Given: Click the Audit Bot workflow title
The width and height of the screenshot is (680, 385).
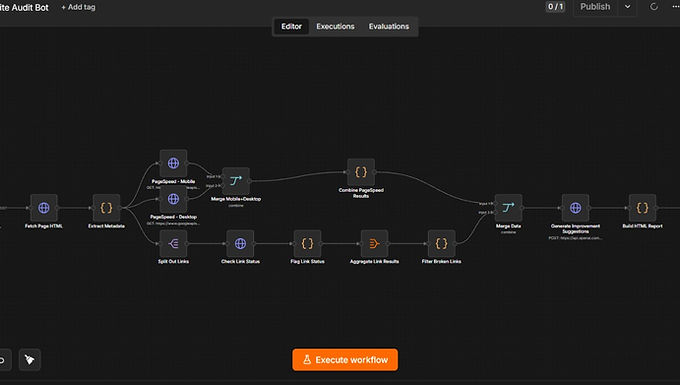Looking at the screenshot, I should pyautogui.click(x=24, y=7).
